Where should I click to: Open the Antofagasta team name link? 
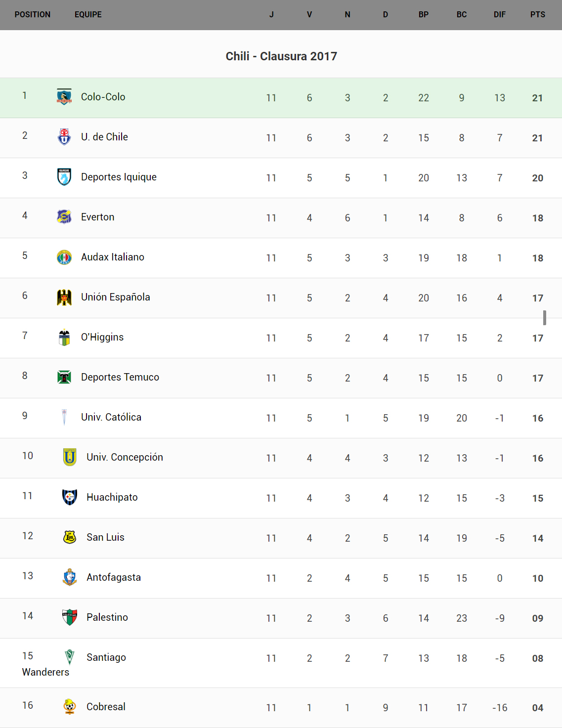coord(114,577)
